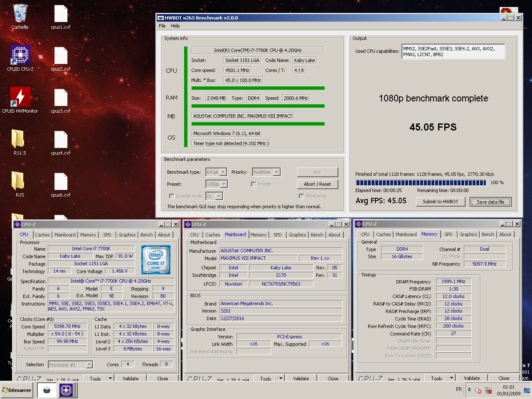The image size is (532, 399).
Task: Click the title bar icon of the CPU-Z Memory window
Action: [358, 224]
